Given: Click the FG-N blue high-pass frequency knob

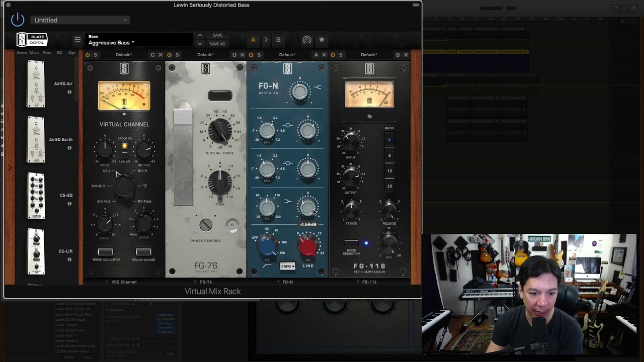Looking at the screenshot, I should coord(268,246).
